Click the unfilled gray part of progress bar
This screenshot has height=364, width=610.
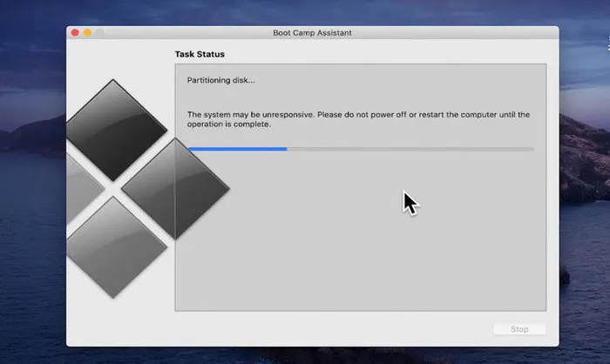tap(410, 149)
